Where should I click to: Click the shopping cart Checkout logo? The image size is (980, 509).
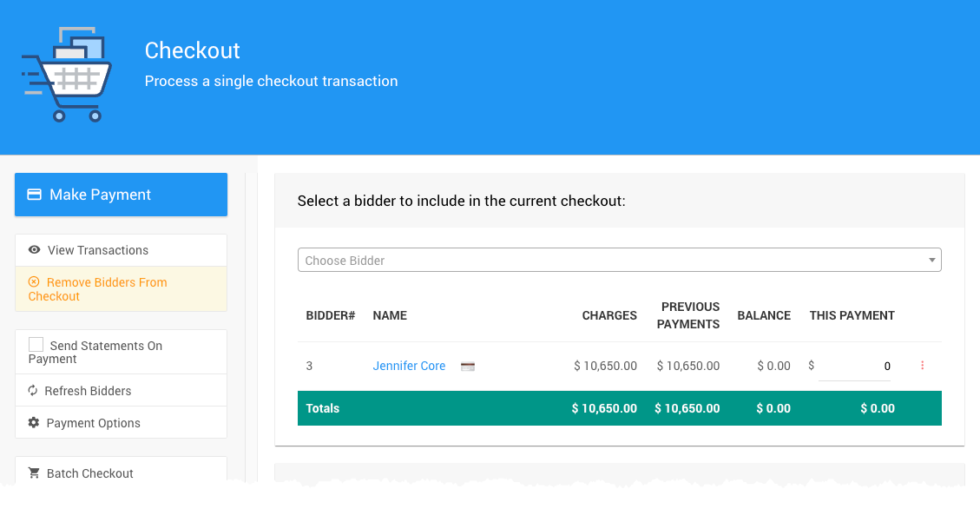66,75
